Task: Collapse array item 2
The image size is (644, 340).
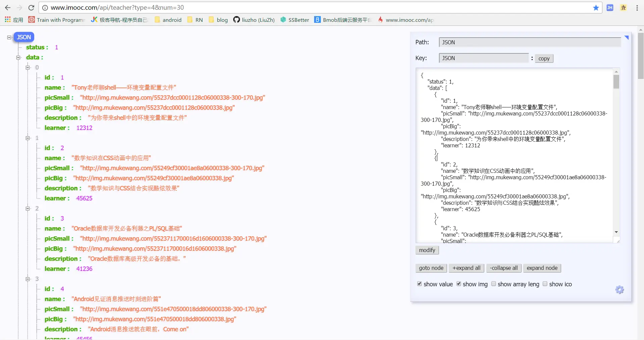Action: 28,208
